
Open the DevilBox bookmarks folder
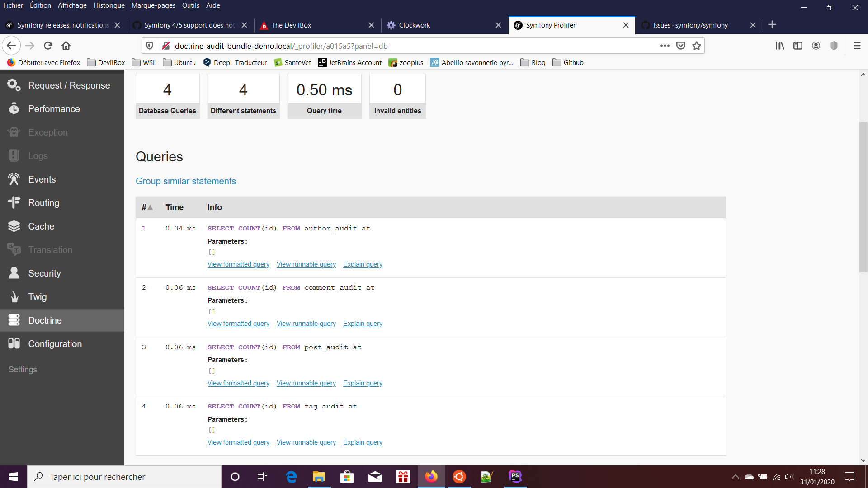(106, 62)
